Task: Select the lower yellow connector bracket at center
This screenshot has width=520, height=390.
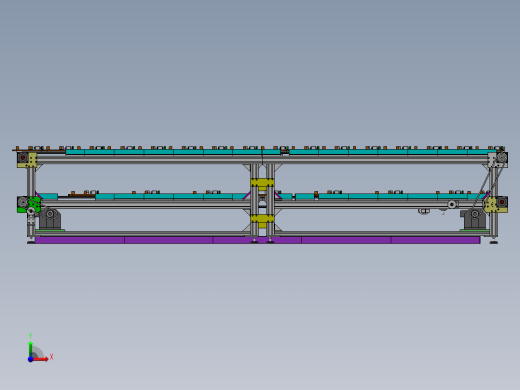Action: click(x=262, y=219)
